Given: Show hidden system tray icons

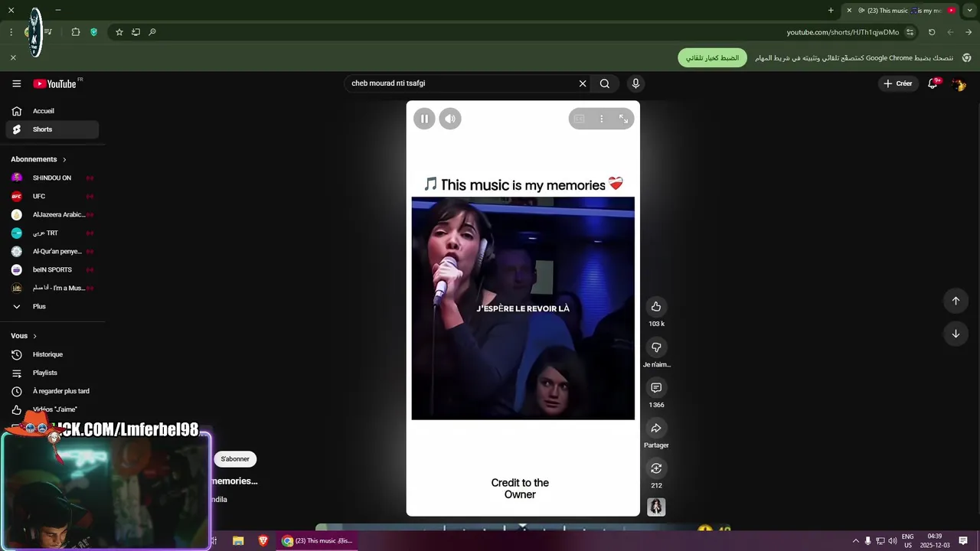Looking at the screenshot, I should point(855,541).
